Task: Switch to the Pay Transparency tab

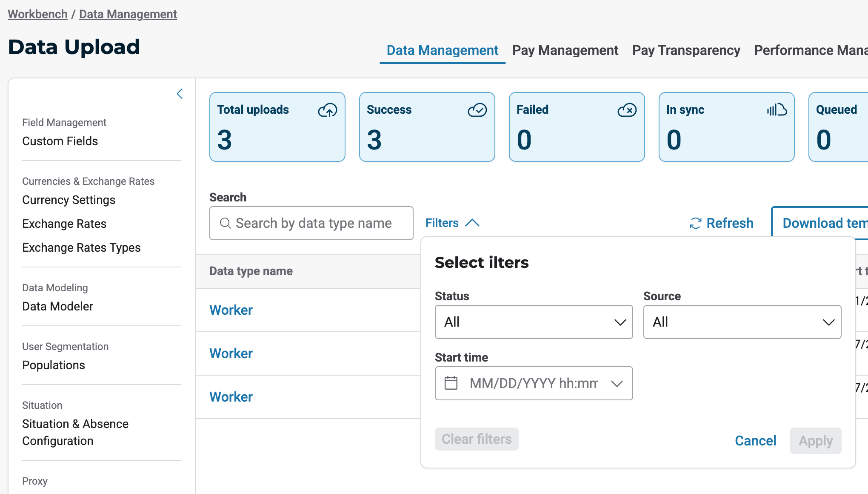Action: [686, 50]
